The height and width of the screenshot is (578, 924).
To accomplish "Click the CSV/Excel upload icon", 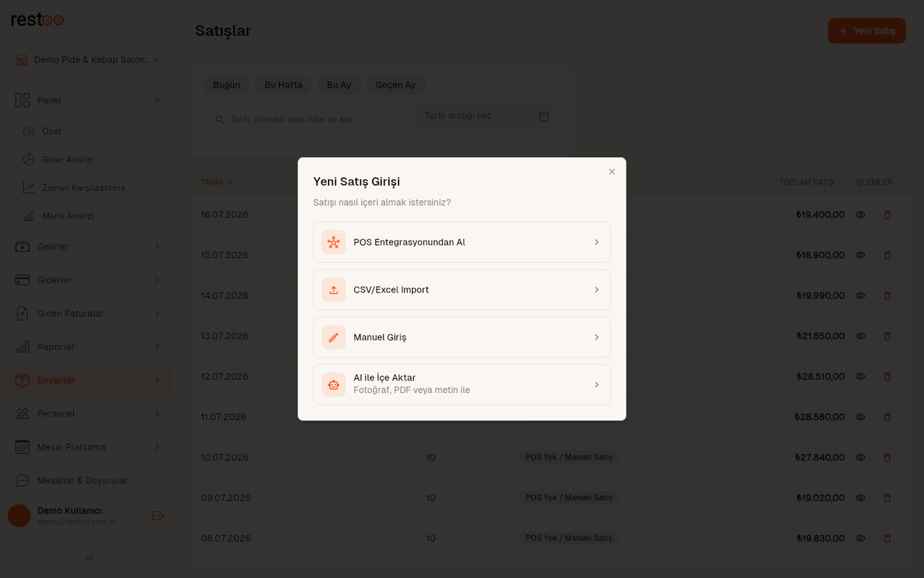I will coord(333,290).
